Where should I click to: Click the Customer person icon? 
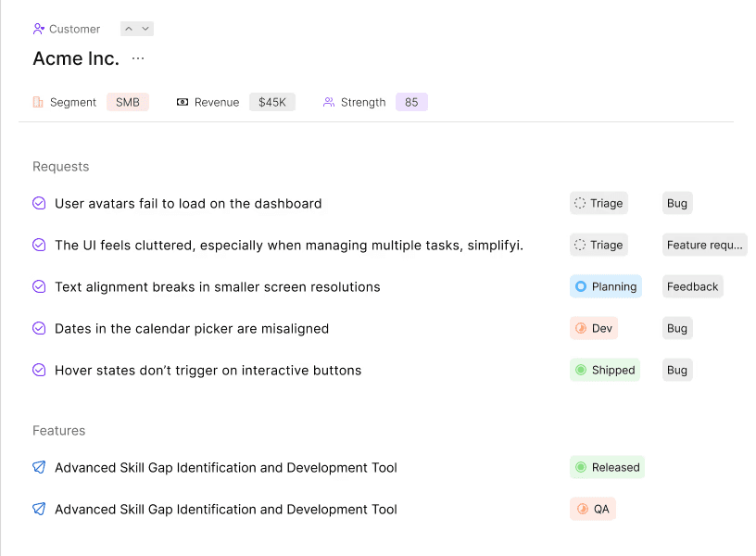(39, 29)
